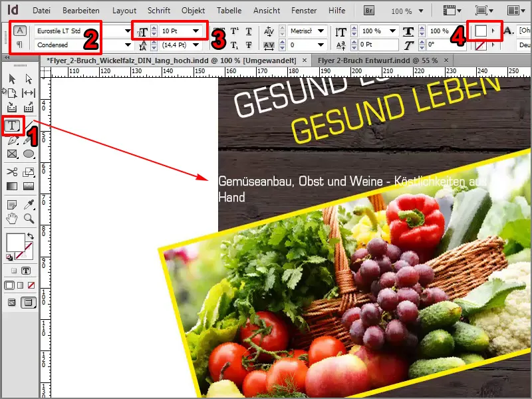The image size is (532, 399).
Task: Open the Bearbeiten menu
Action: 81,11
